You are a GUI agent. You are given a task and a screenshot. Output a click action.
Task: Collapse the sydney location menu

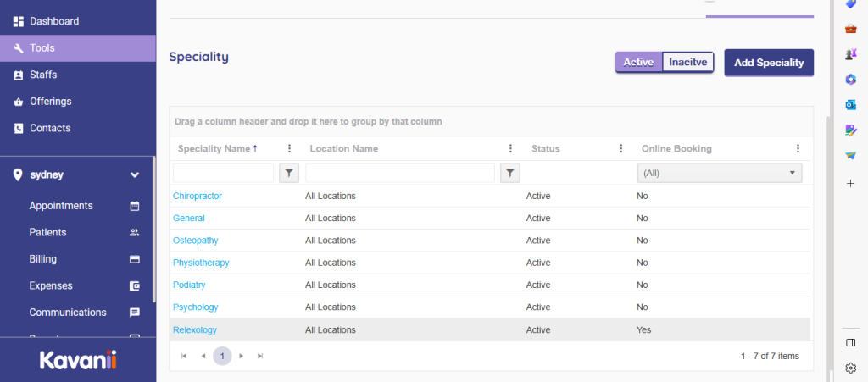pos(134,175)
